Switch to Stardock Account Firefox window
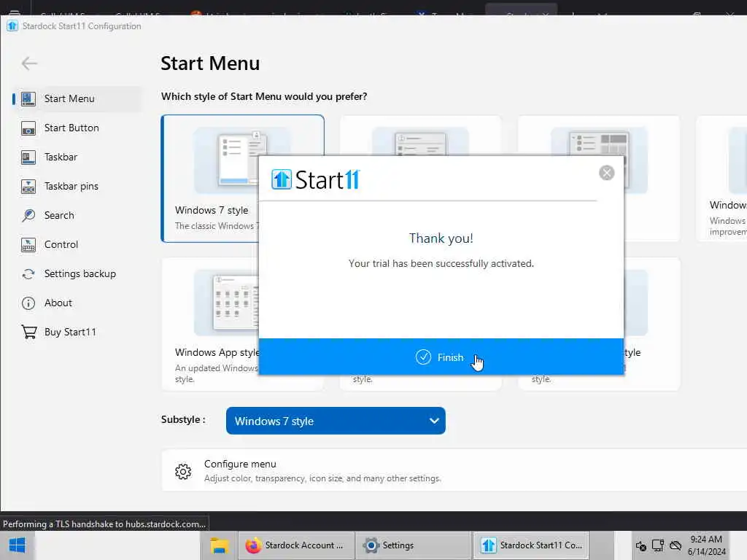Viewport: 747px width, 560px height. 295,545
